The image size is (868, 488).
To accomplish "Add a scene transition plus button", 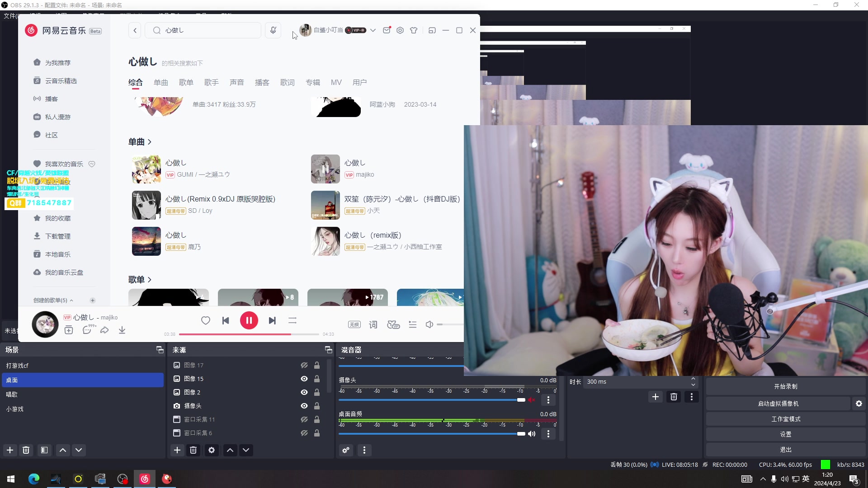I will [x=656, y=397].
